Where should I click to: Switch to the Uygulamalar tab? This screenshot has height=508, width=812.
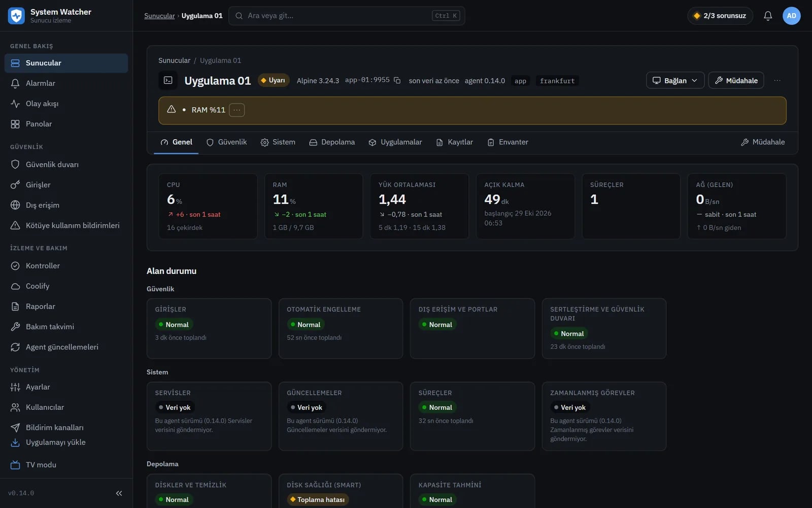coord(395,142)
